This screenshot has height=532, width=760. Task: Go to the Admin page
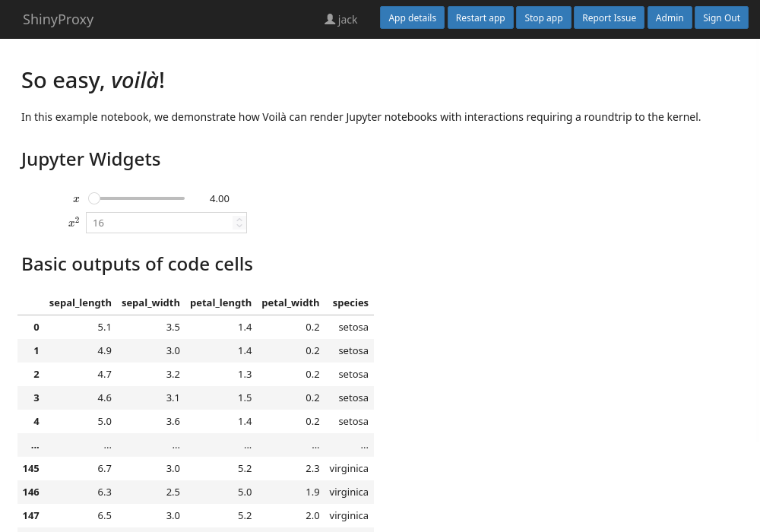point(670,18)
